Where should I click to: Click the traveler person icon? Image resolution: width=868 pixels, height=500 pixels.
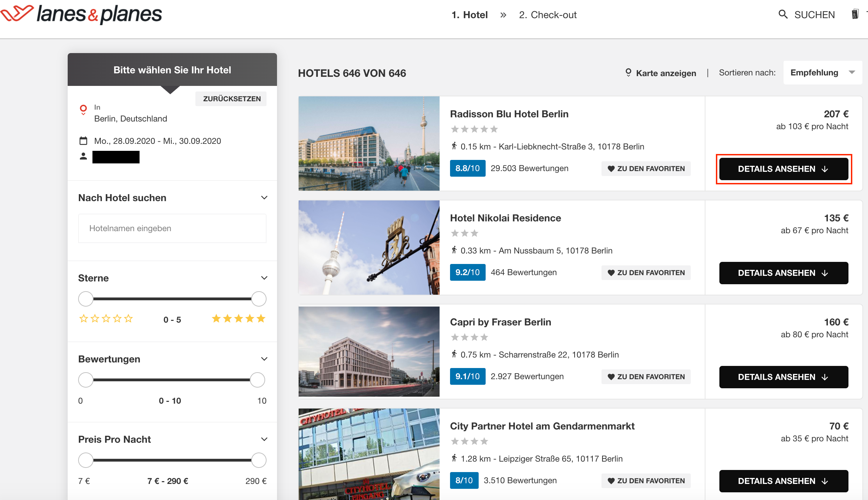(x=83, y=156)
